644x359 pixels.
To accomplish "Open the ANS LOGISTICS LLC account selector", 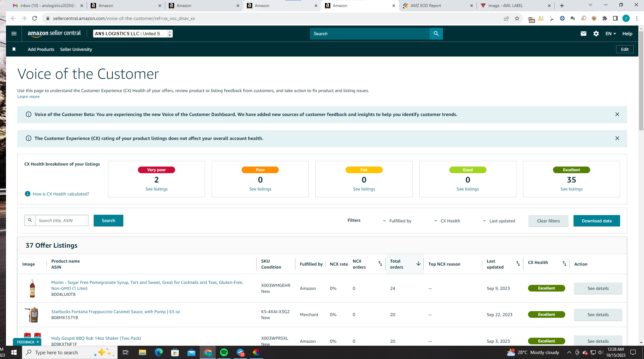I will [x=133, y=34].
